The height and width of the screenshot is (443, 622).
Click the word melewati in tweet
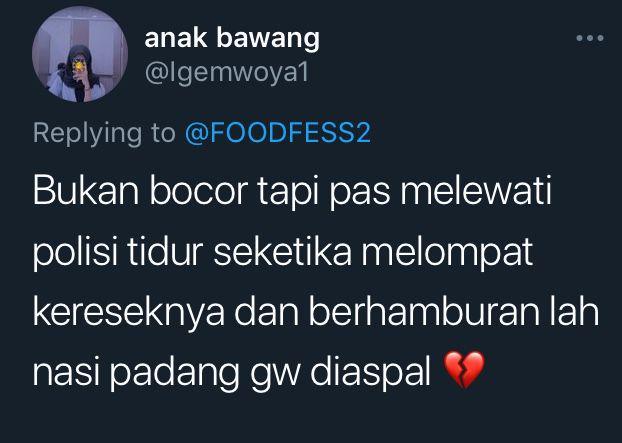click(476, 192)
